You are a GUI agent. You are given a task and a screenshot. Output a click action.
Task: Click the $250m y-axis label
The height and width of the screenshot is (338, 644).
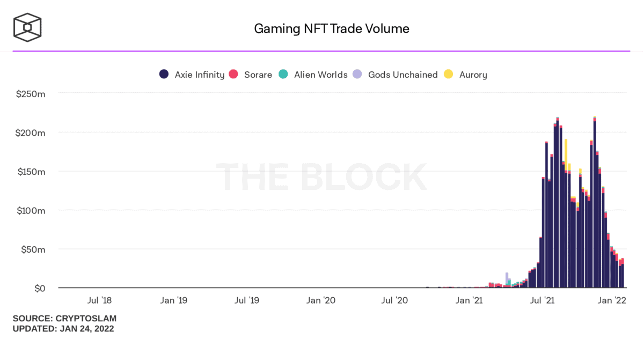point(32,94)
